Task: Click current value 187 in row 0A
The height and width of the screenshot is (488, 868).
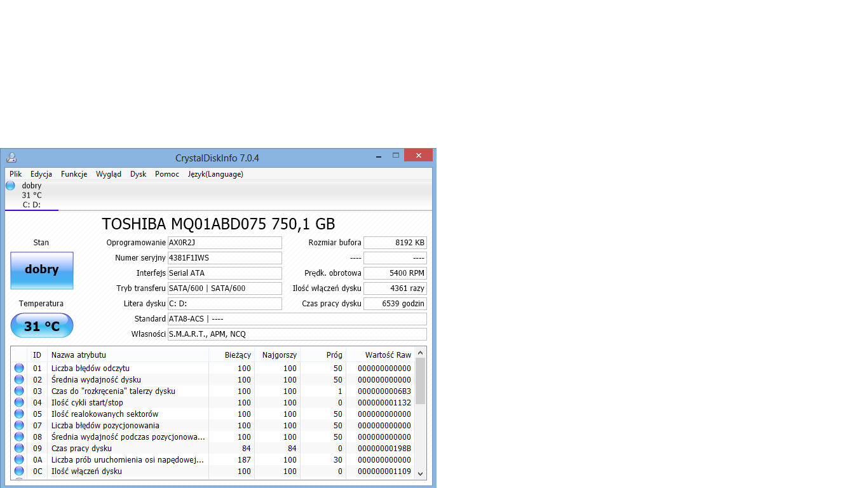Action: coord(244,460)
